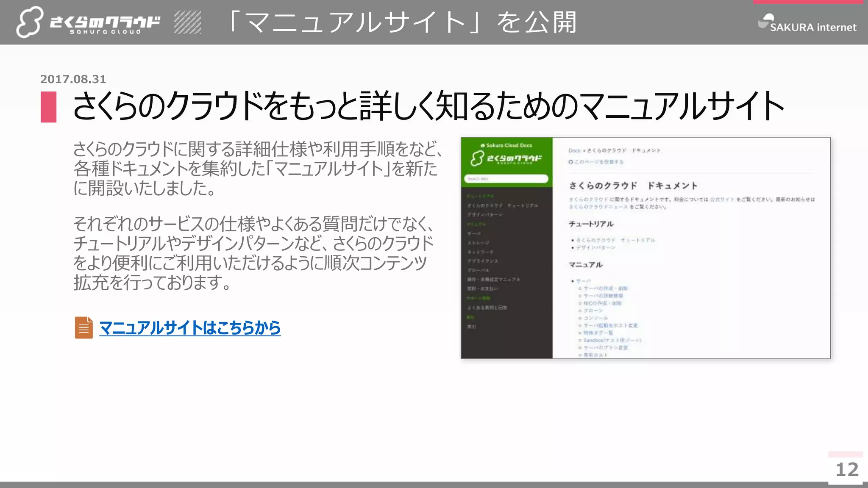This screenshot has height=488, width=868.
Task: Click the GitHub icon link このページを改善する
Action: point(596,162)
